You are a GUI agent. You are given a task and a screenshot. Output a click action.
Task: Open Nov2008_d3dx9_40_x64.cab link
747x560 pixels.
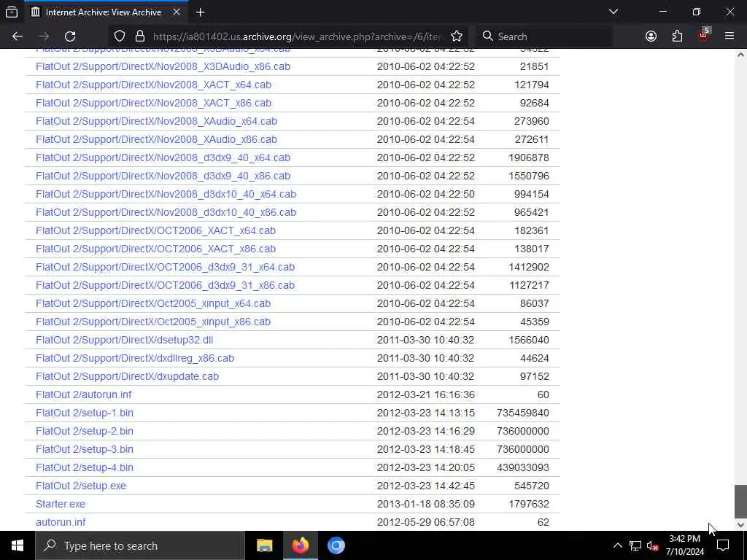[x=163, y=157]
